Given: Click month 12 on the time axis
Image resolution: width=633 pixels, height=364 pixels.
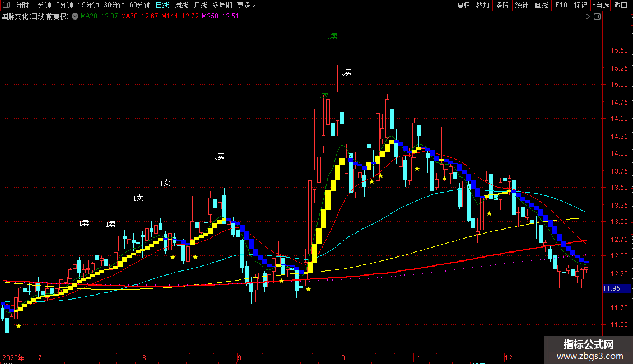Looking at the screenshot, I should coord(508,357).
